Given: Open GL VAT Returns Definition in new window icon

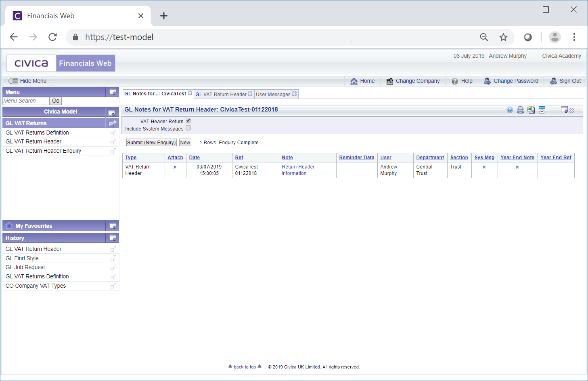Looking at the screenshot, I should click(113, 133).
